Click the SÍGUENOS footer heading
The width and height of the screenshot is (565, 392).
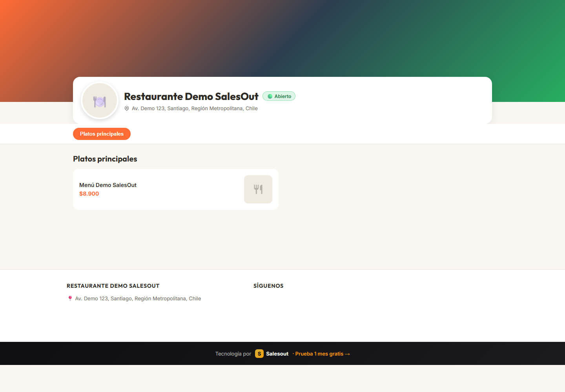click(x=268, y=286)
